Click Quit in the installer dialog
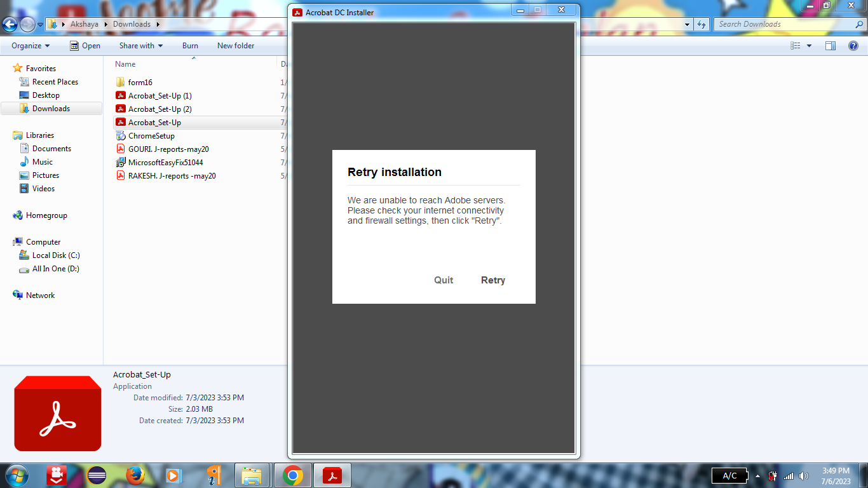The width and height of the screenshot is (868, 488). click(444, 280)
